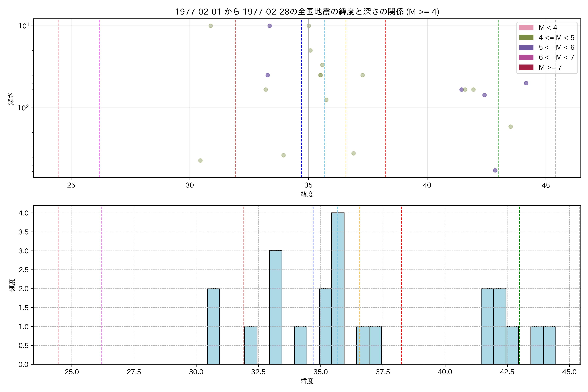This screenshot has width=588, height=392.
Task: Click the chart title at the top
Action: pyautogui.click(x=307, y=11)
